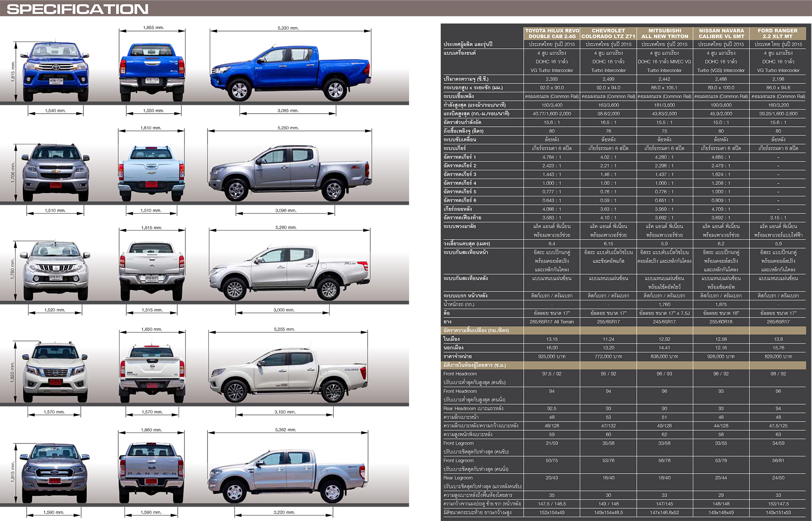Click the Ford Ranger side profile photo
Viewport: 812px width, 521px height.
(x=287, y=475)
